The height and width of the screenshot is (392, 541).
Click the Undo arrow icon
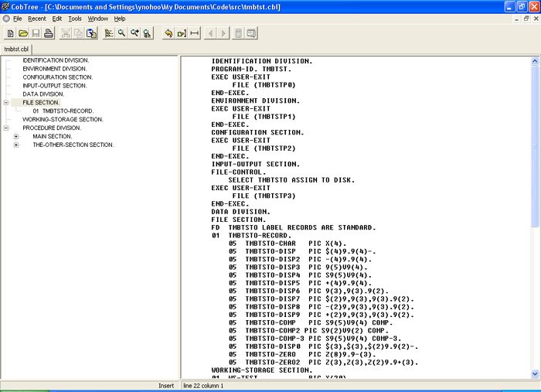point(168,33)
